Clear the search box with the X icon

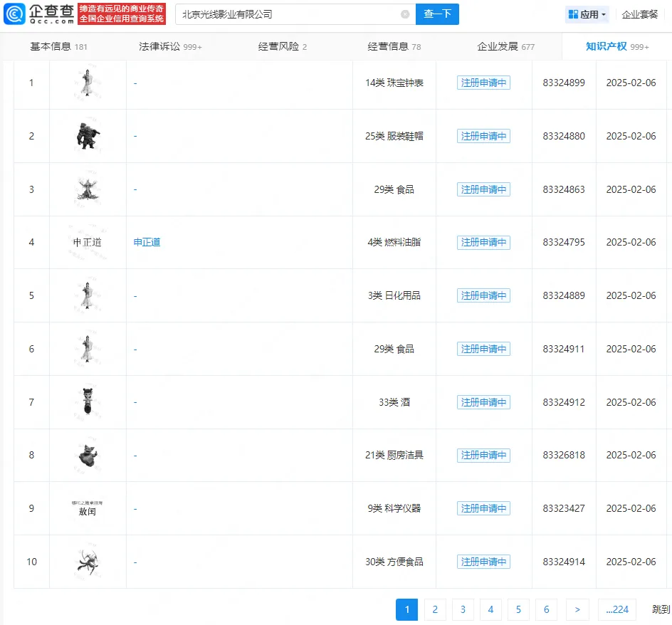405,14
